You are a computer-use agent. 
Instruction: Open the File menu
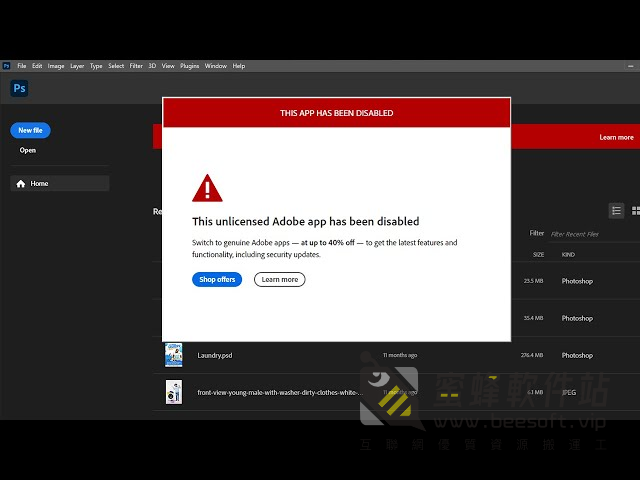pos(22,66)
